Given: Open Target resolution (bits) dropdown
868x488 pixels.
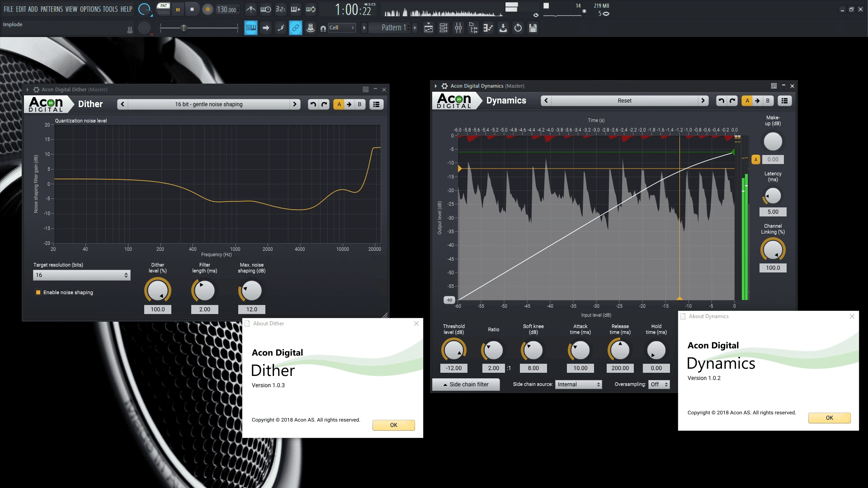Looking at the screenshot, I should (82, 275).
